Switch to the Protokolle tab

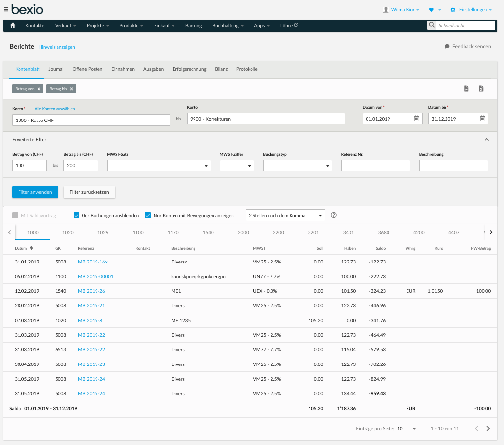point(247,69)
